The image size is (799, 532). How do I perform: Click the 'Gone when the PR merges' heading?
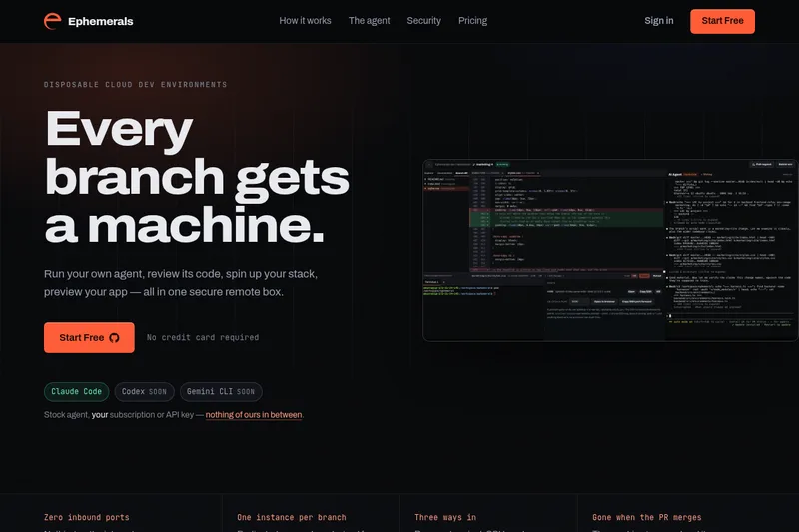click(646, 517)
